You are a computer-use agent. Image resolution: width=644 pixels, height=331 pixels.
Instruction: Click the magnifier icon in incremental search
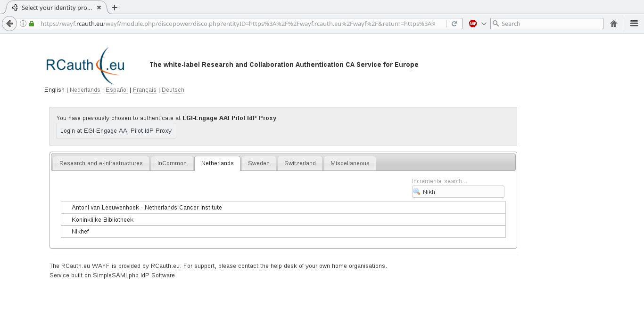coord(417,192)
